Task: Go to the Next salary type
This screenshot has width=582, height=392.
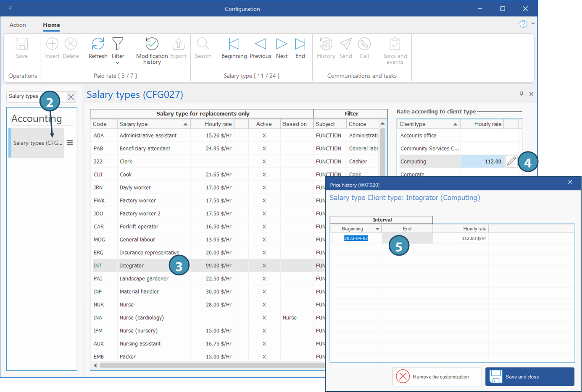Action: [x=282, y=44]
